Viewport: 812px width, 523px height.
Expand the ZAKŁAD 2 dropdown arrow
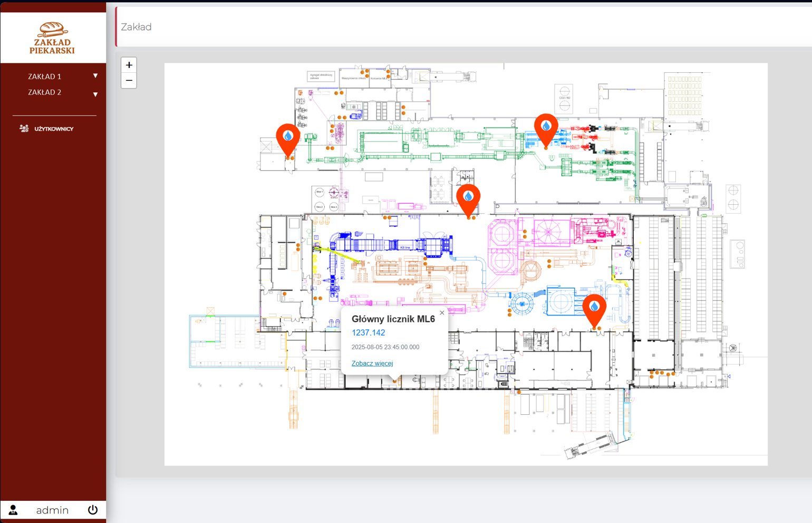95,94
